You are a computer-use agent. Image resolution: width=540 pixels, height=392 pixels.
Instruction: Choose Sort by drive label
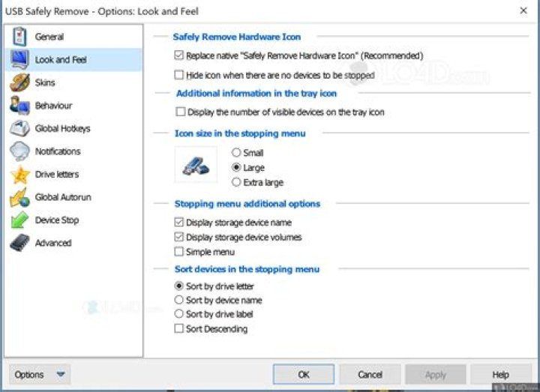coord(178,314)
